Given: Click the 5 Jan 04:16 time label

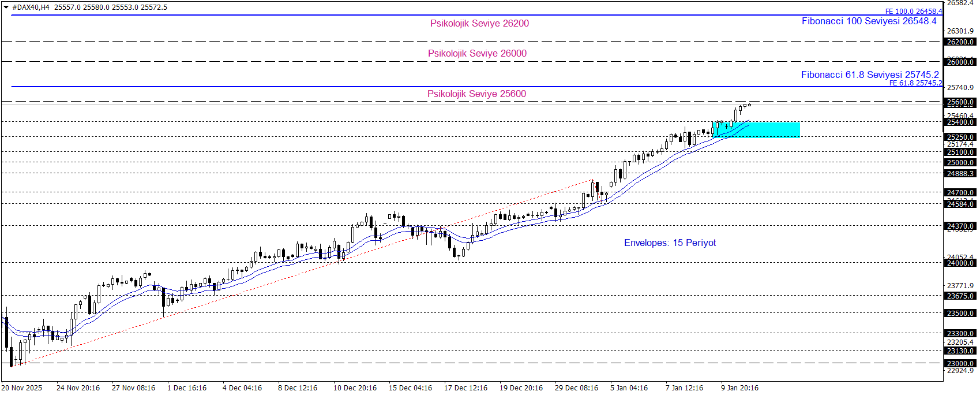Looking at the screenshot, I should (x=629, y=388).
